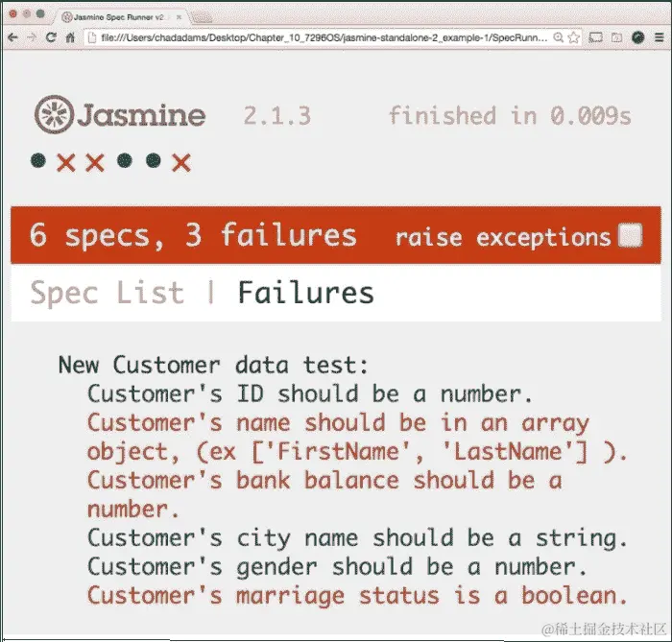The height and width of the screenshot is (642, 672).
Task: Open spec 'Customer's ID should be a number.'
Action: [310, 394]
